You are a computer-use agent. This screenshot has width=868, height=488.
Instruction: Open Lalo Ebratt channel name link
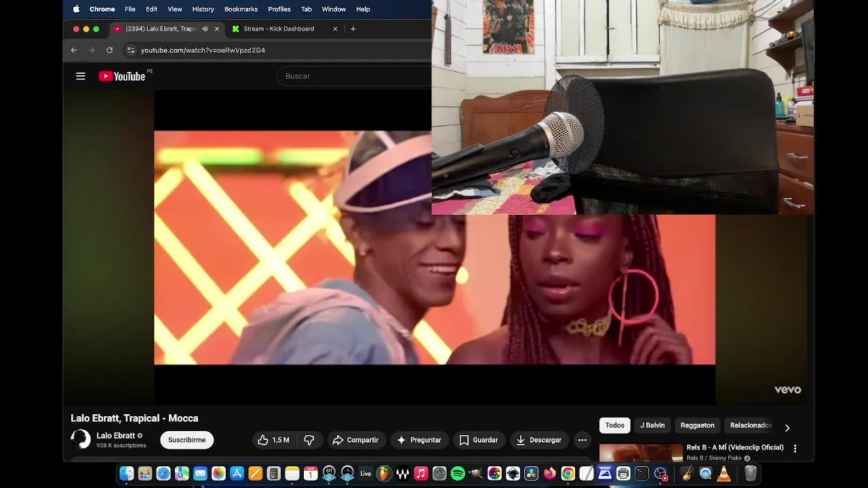[x=115, y=436]
